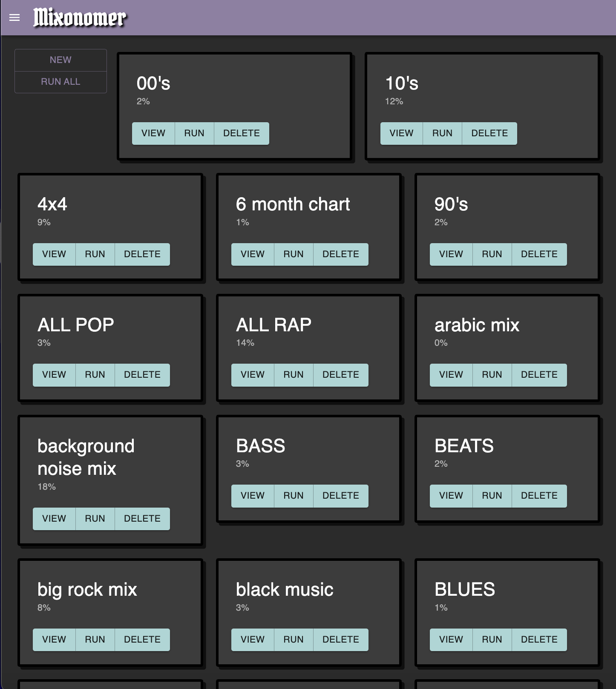View the ALL POP playlist
The height and width of the screenshot is (689, 616).
54,375
